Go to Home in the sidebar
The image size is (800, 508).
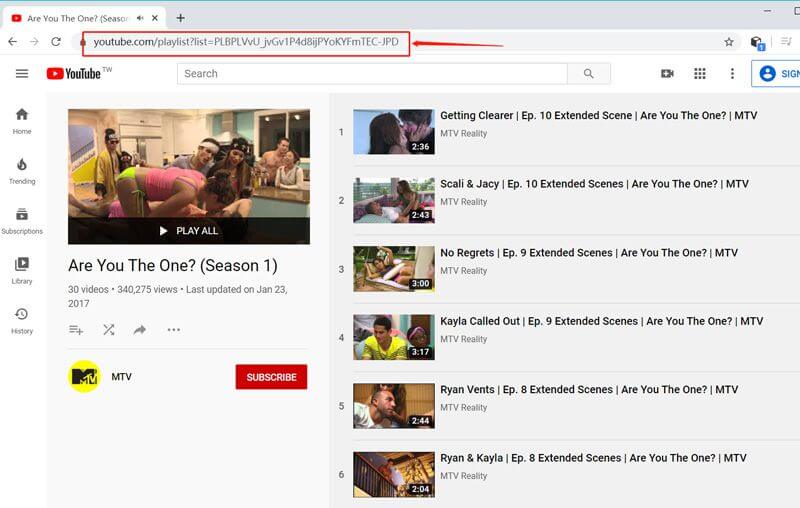coord(22,121)
